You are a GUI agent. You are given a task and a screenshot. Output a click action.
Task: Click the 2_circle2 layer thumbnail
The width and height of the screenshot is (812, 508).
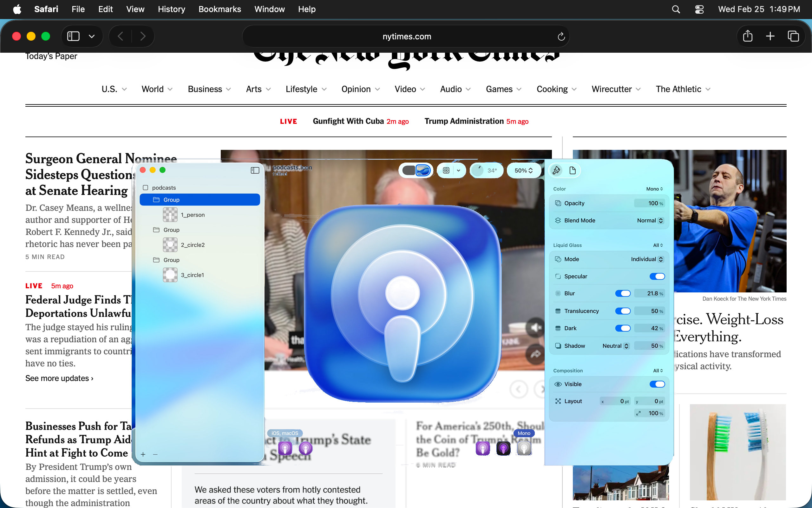tap(170, 245)
